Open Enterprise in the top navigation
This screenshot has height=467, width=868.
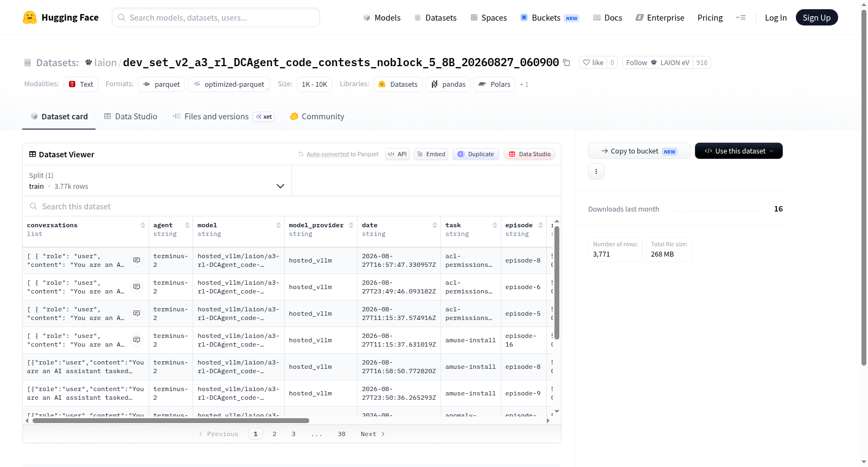[x=660, y=17]
